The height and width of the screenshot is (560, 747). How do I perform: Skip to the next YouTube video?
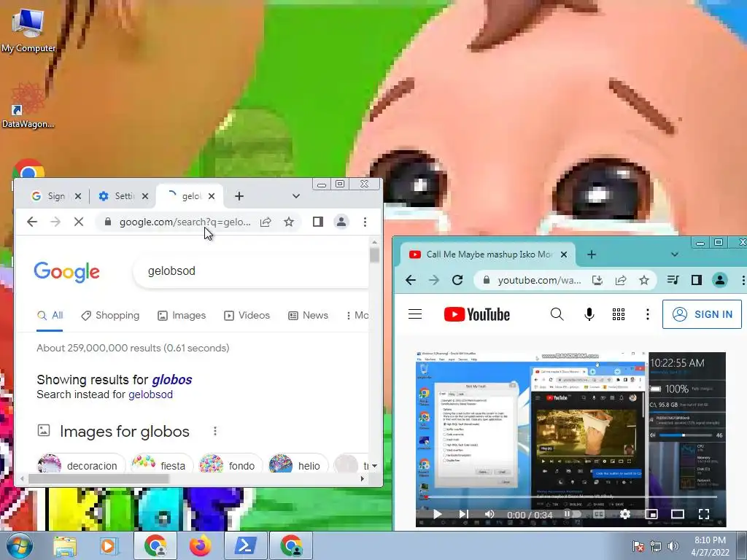click(x=463, y=514)
